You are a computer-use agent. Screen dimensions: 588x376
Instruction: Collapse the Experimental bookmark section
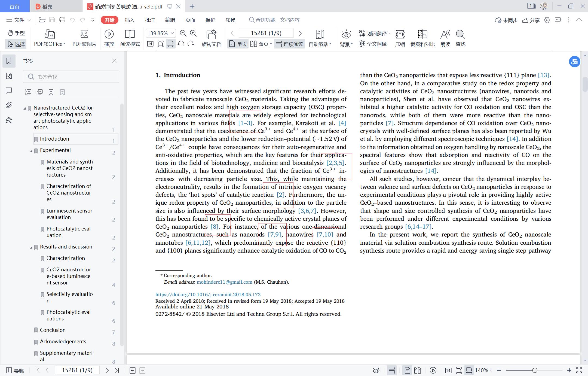31,151
